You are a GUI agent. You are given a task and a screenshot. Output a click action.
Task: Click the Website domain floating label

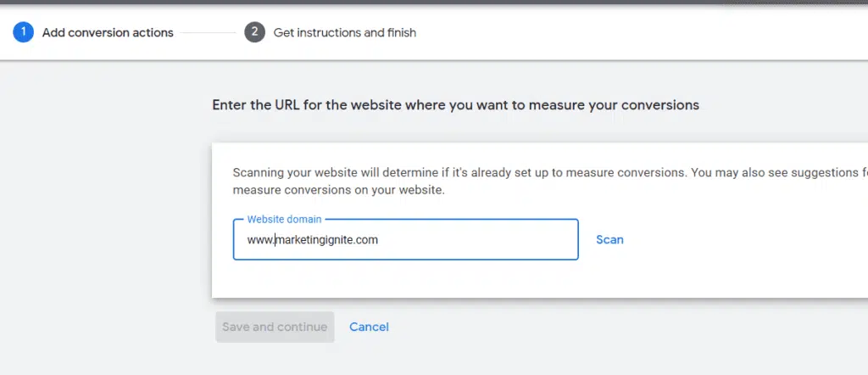(x=282, y=220)
